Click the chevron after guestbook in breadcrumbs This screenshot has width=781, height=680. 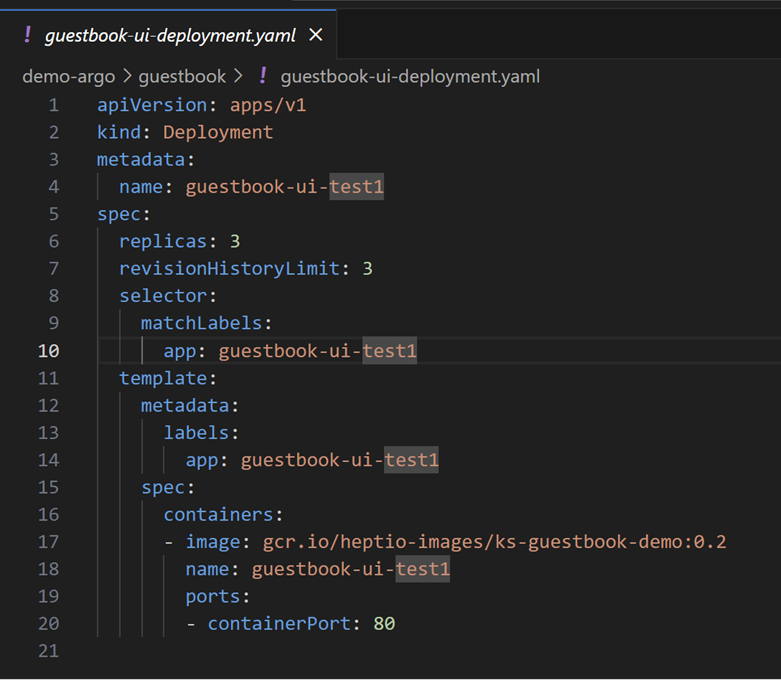click(238, 76)
